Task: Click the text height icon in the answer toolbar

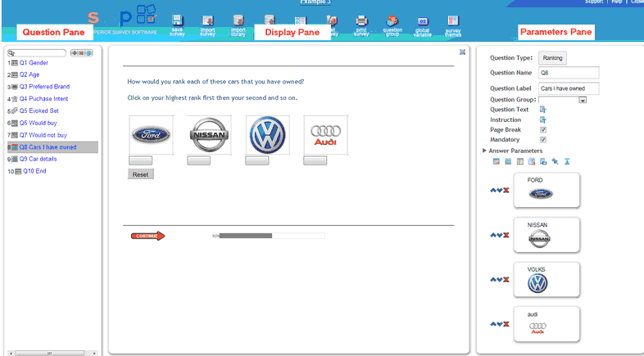Action: [x=567, y=161]
